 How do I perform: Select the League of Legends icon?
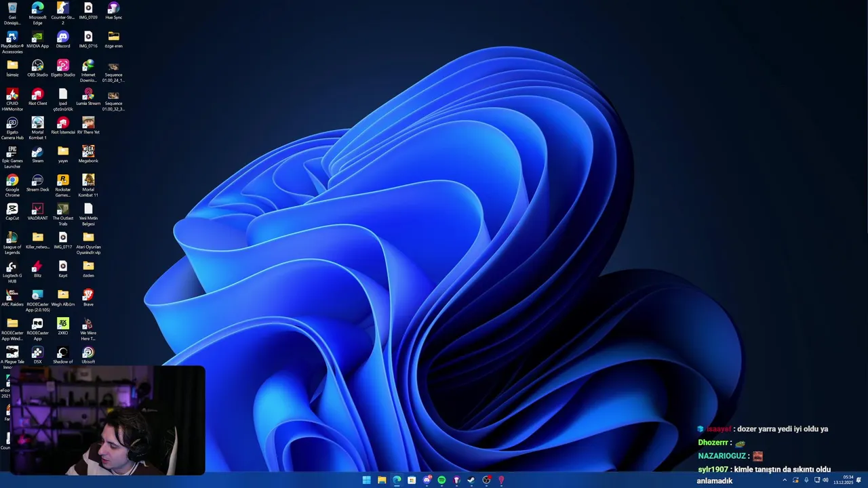point(12,243)
